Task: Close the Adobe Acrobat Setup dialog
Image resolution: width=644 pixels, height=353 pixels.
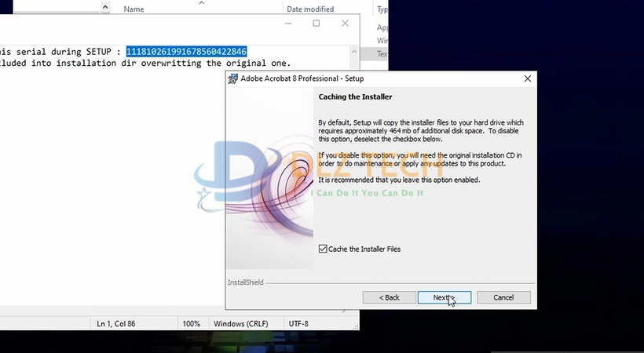Action: (x=528, y=78)
